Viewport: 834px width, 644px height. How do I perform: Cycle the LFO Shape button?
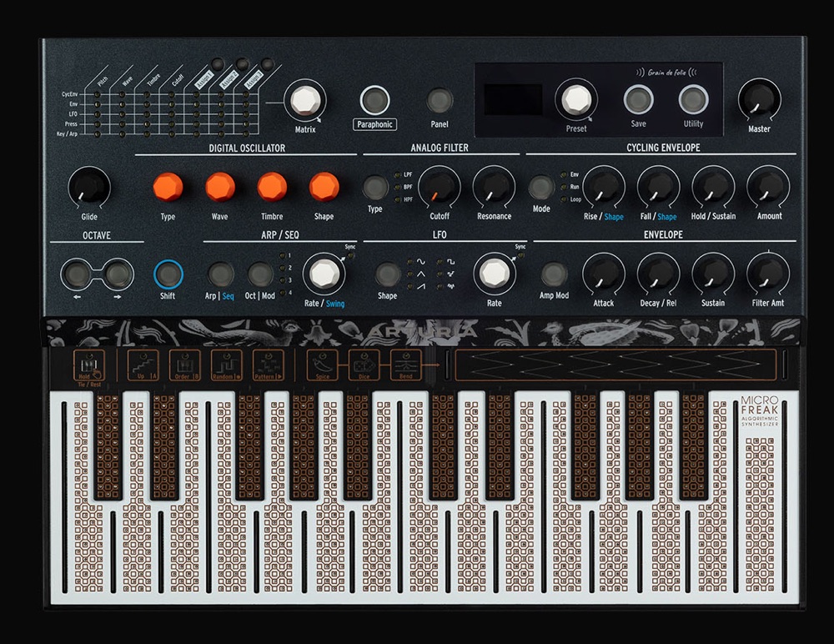coord(388,274)
